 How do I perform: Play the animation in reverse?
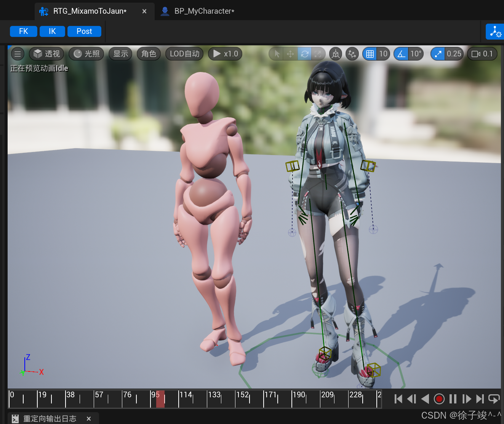[425, 399]
